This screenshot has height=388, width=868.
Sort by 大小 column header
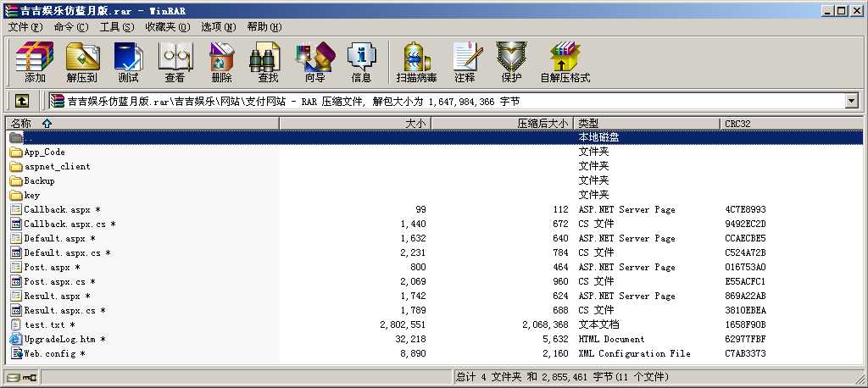pos(355,124)
